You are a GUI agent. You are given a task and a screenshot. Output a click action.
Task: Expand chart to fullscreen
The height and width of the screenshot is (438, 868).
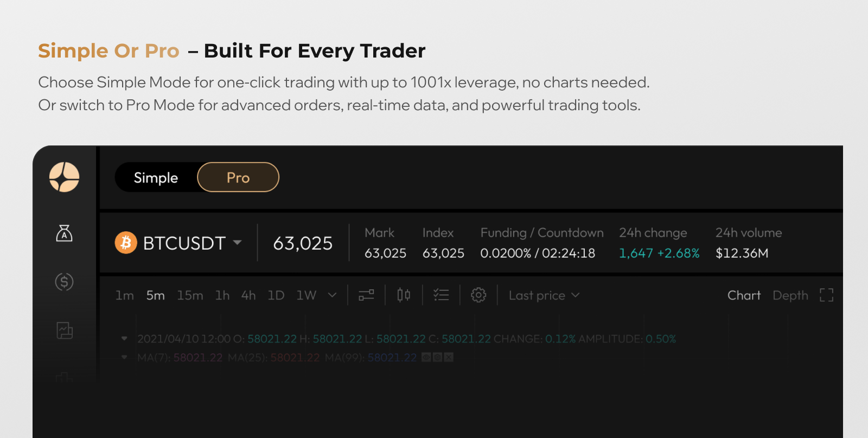tap(826, 295)
